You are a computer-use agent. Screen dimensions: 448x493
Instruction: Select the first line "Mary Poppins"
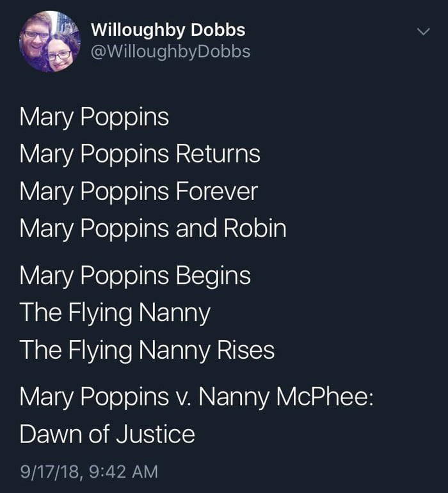pos(94,117)
